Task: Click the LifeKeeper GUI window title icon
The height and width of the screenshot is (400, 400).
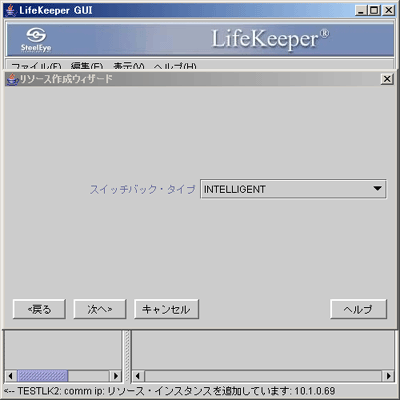Action: pyautogui.click(x=10, y=10)
